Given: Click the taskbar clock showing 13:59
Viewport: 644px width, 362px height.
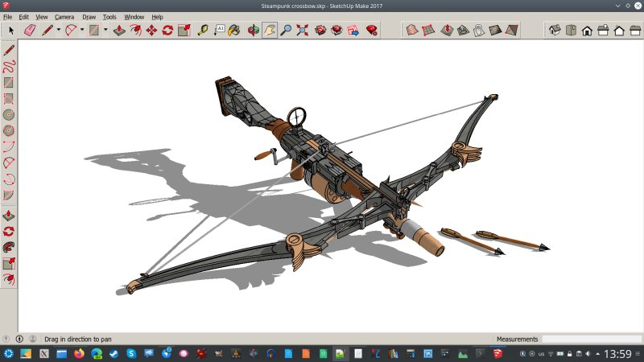Looking at the screenshot, I should click(617, 353).
